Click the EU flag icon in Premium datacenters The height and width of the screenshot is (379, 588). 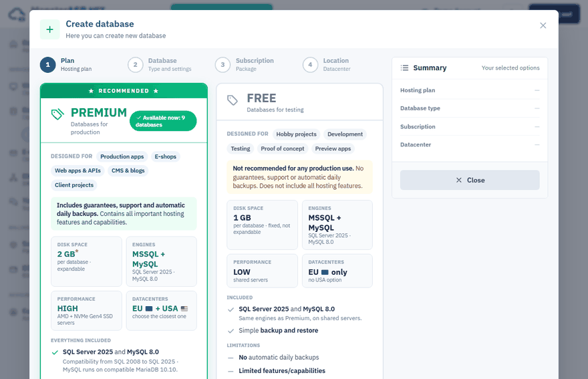(149, 308)
